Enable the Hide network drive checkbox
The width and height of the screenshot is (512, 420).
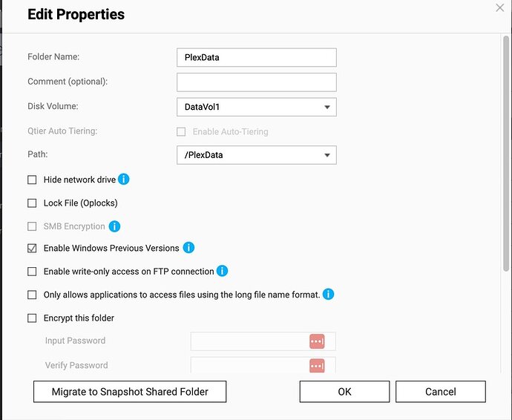click(x=32, y=180)
